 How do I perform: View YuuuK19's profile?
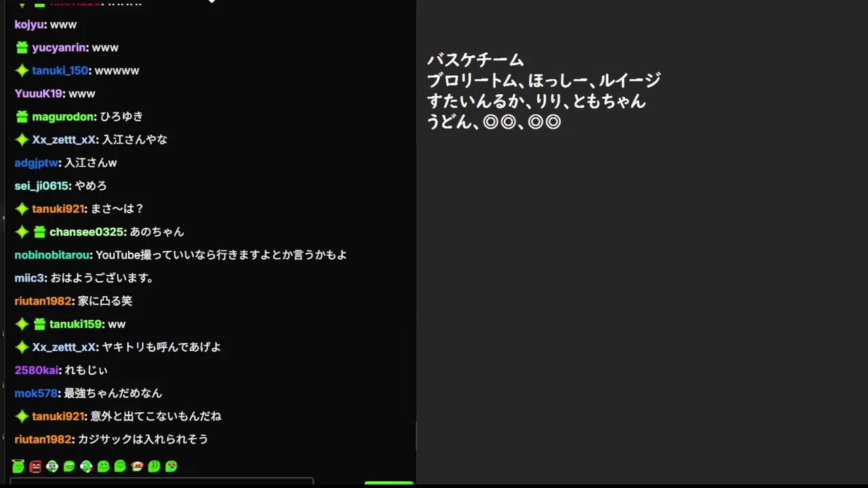pyautogui.click(x=39, y=94)
